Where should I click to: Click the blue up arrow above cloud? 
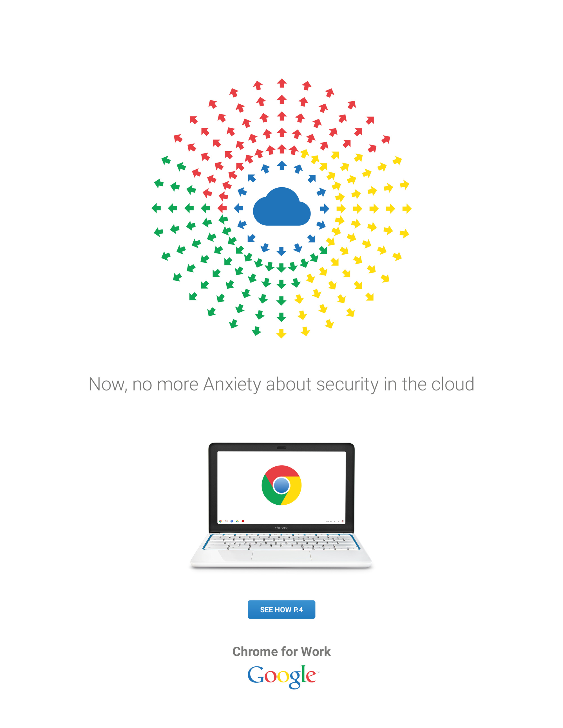282,165
